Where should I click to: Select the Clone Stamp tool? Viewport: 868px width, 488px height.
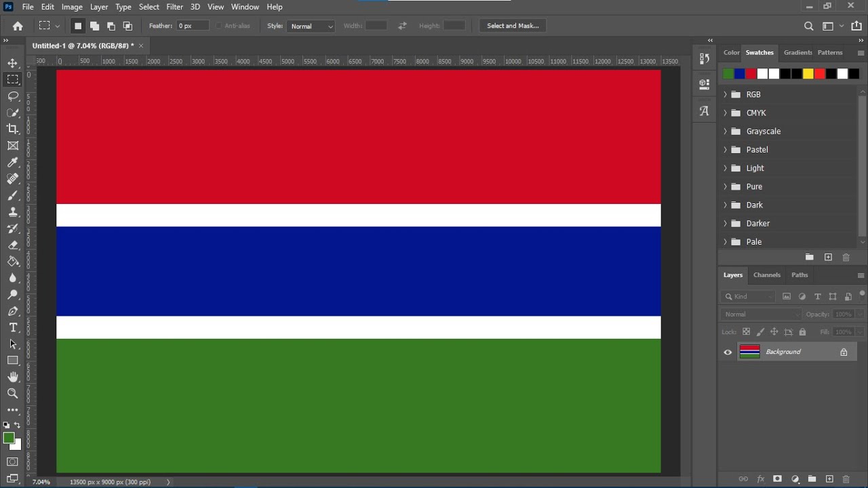pos(13,212)
